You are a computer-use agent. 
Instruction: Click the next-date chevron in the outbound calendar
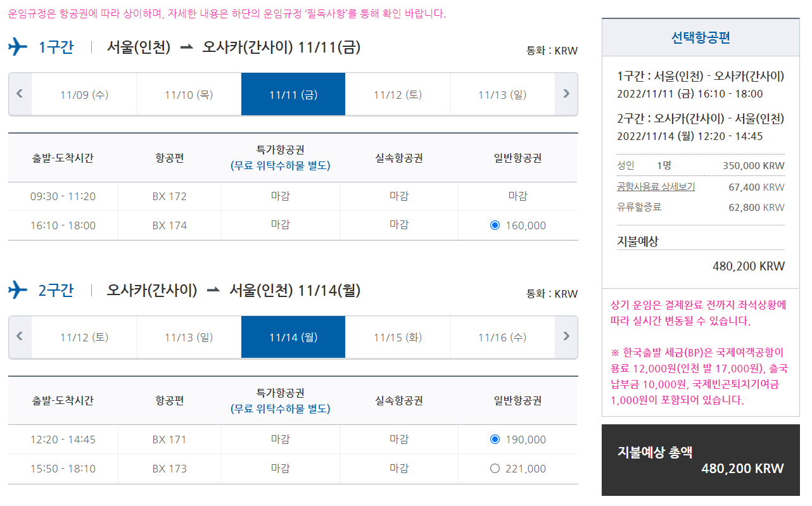click(x=566, y=94)
